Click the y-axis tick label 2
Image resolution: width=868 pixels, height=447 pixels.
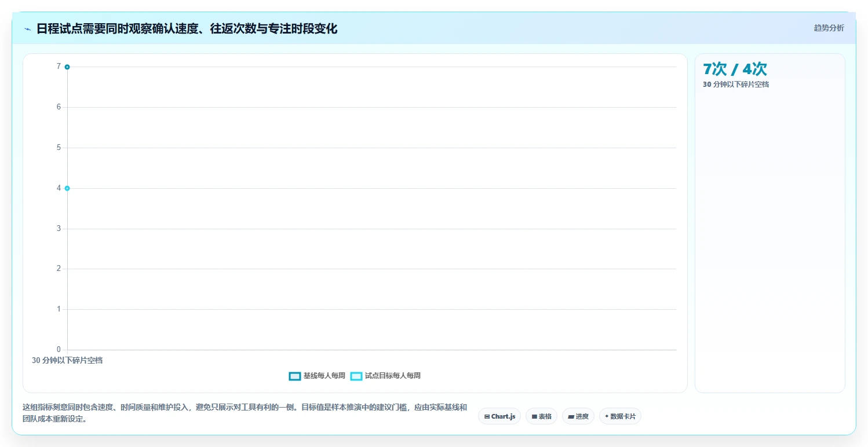(59, 269)
